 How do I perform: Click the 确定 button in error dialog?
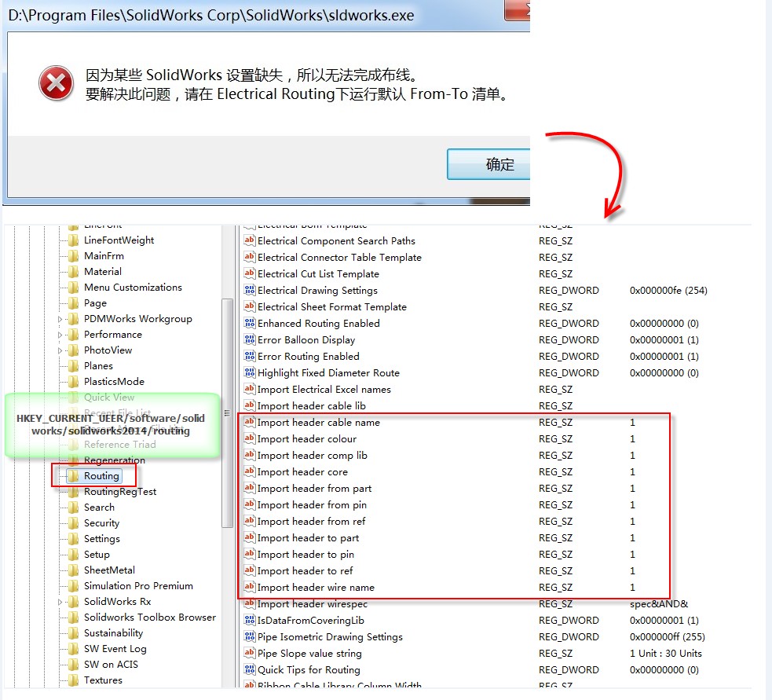(x=489, y=164)
